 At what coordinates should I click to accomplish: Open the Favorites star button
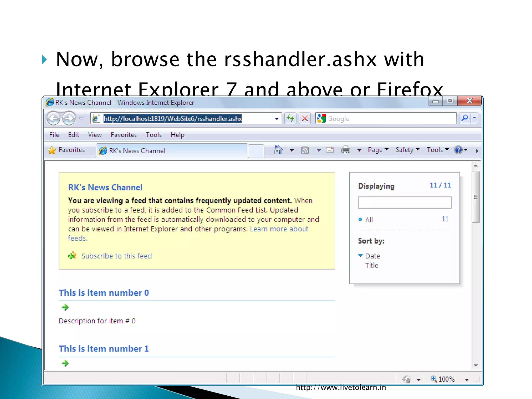click(x=66, y=150)
